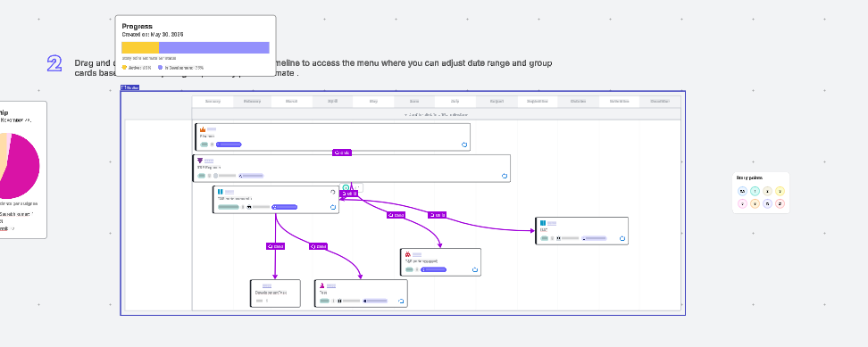The width and height of the screenshot is (868, 347).
Task: Click the lavender story point circle
Action: pos(767,204)
